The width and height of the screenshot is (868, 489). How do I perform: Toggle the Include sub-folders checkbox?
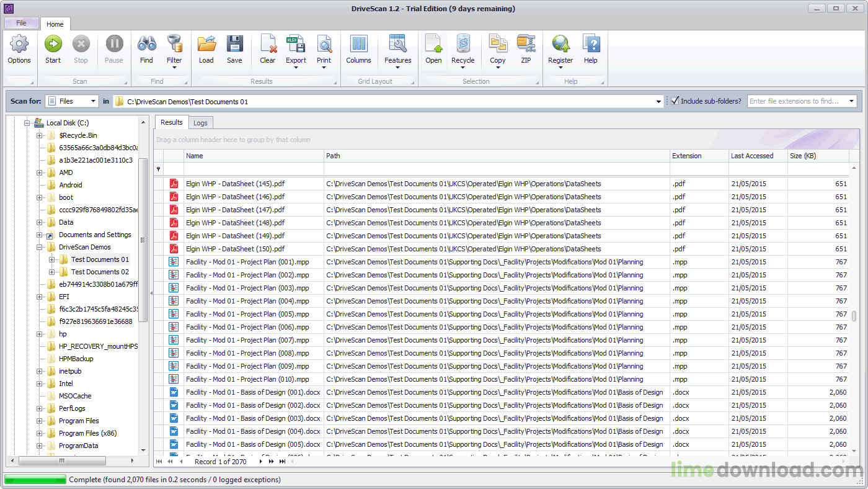pos(675,101)
